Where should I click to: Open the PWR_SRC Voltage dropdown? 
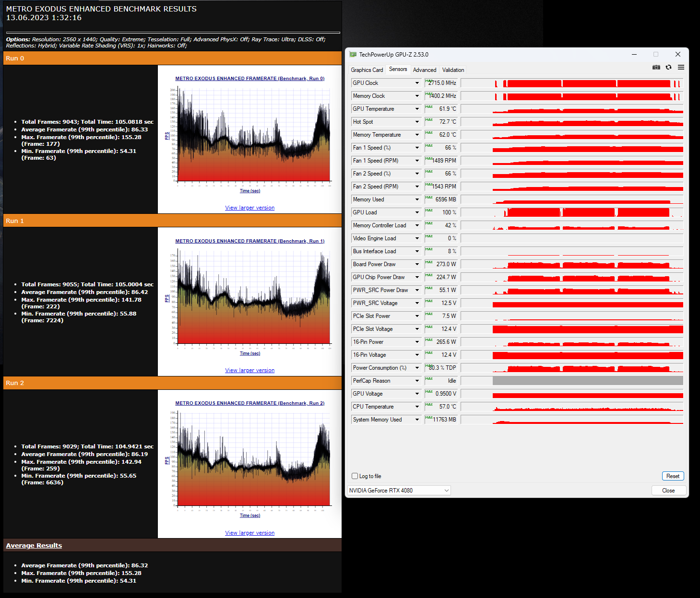click(417, 303)
